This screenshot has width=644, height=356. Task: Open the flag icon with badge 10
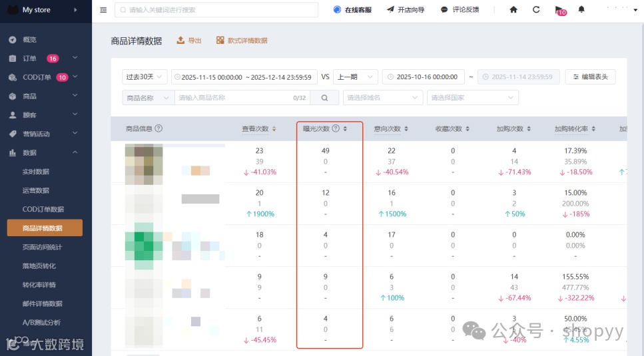point(560,10)
